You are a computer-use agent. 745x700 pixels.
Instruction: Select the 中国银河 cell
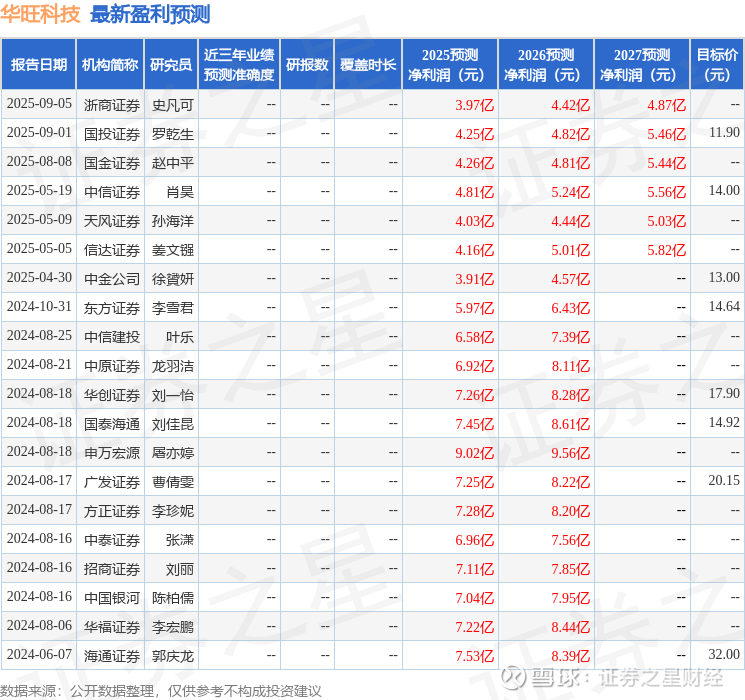click(x=112, y=598)
